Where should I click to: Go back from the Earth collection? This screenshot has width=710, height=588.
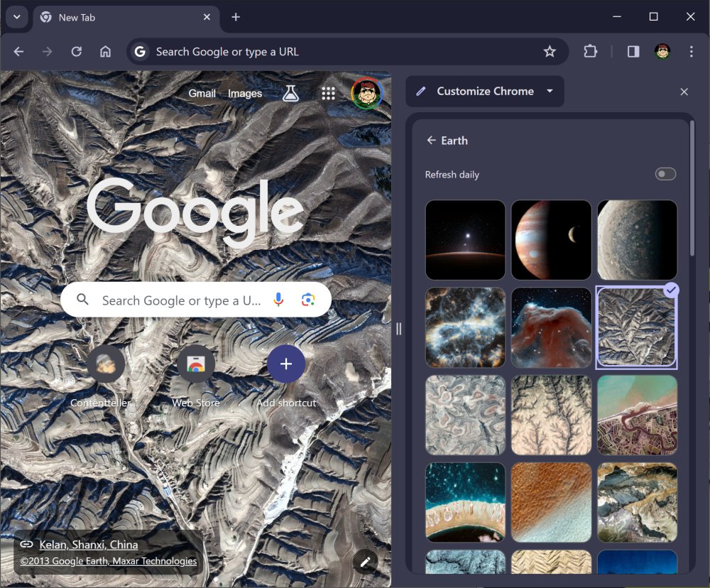pos(431,141)
